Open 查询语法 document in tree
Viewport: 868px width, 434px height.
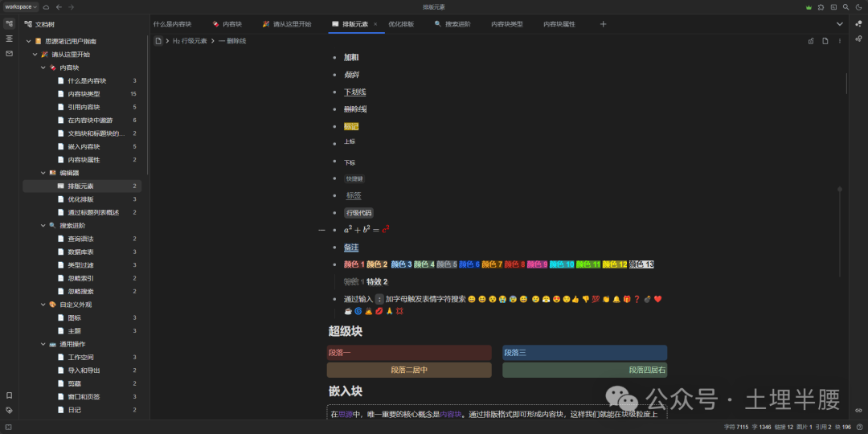[82, 239]
